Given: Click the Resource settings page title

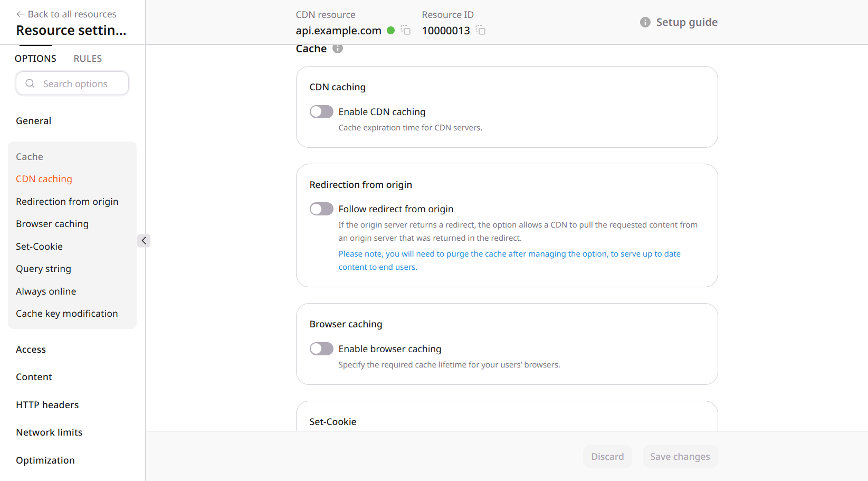Looking at the screenshot, I should (71, 31).
